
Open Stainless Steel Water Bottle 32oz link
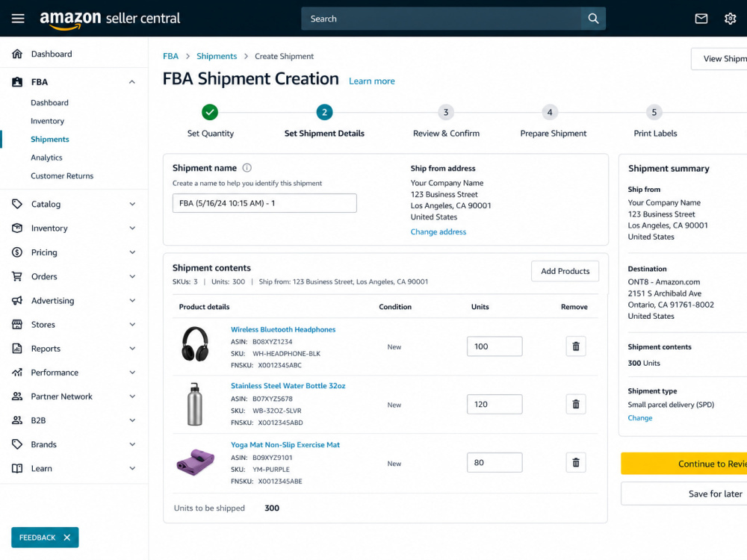coord(288,386)
